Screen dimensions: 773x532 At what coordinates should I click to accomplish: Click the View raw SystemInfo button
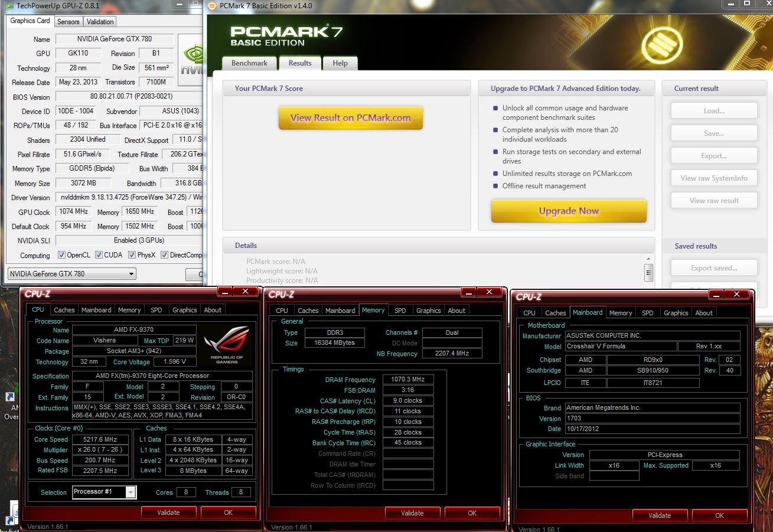[714, 178]
